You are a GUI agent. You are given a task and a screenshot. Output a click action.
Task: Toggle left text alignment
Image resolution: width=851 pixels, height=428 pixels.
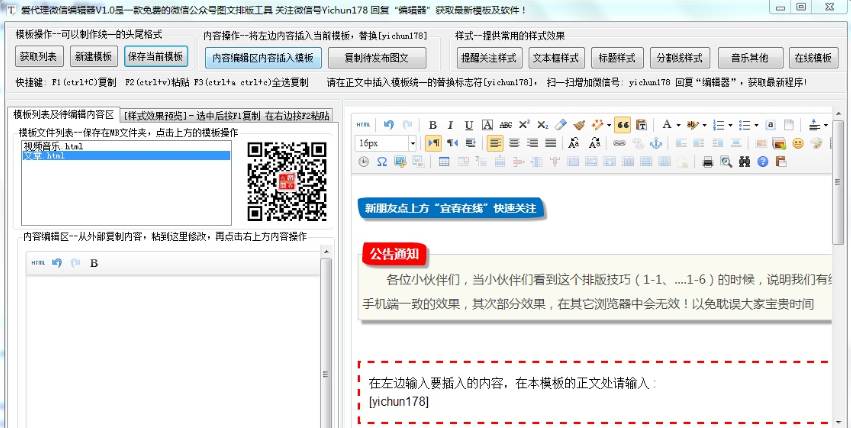coord(496,144)
